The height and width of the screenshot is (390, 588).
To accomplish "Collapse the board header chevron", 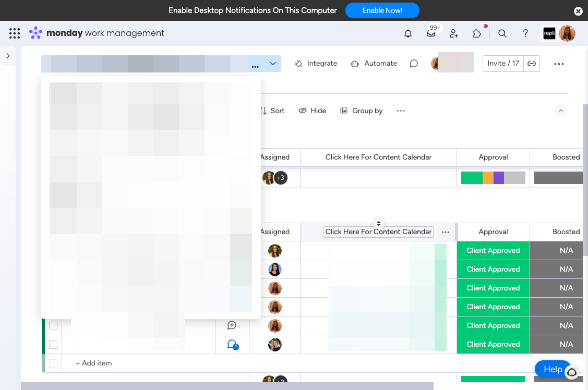I will [561, 111].
